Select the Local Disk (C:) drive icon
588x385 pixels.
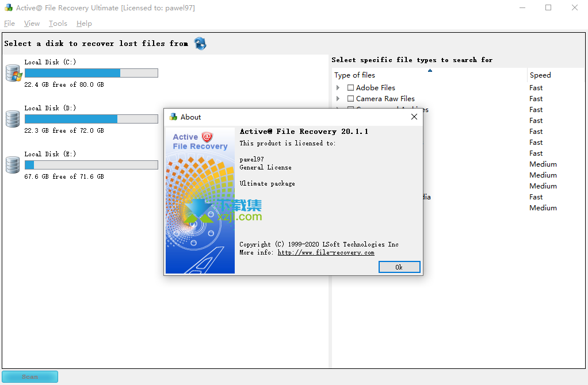coord(13,72)
